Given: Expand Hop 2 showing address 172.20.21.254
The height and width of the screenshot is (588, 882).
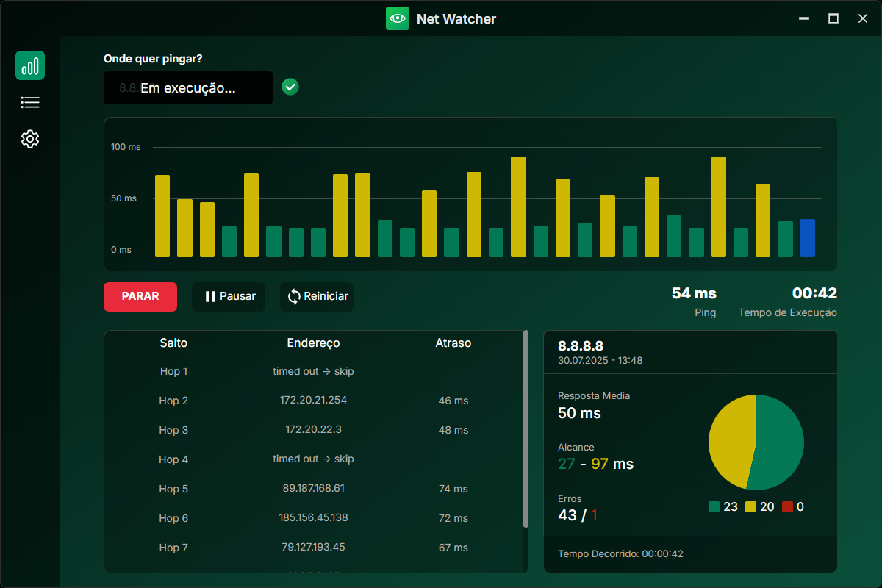Looking at the screenshot, I should [x=314, y=401].
